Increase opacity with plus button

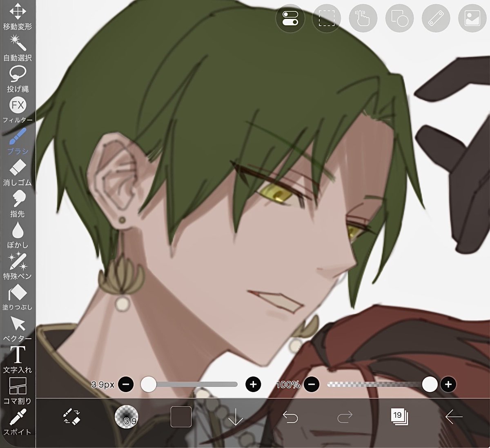(448, 384)
